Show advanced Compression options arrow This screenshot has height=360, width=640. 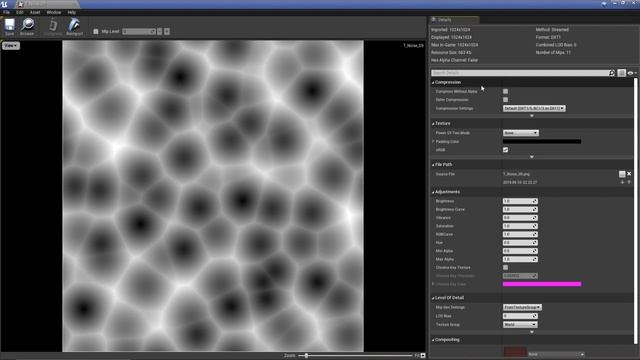click(x=531, y=116)
